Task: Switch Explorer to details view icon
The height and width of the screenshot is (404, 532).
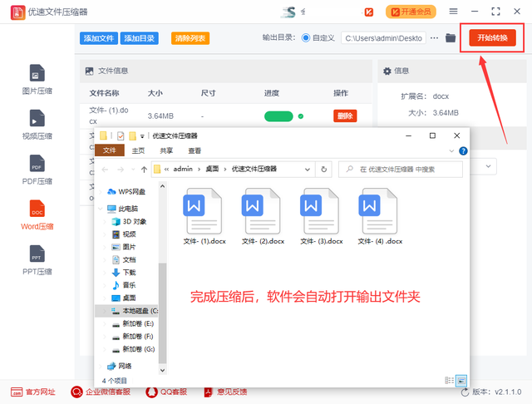Action: [x=449, y=380]
